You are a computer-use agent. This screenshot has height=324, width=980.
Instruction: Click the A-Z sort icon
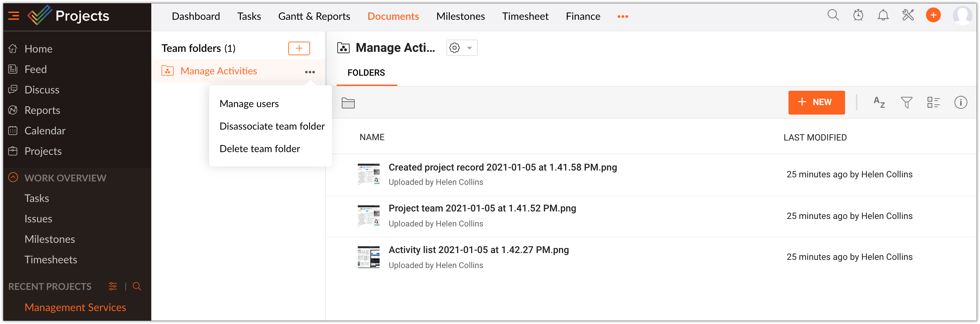coord(879,102)
